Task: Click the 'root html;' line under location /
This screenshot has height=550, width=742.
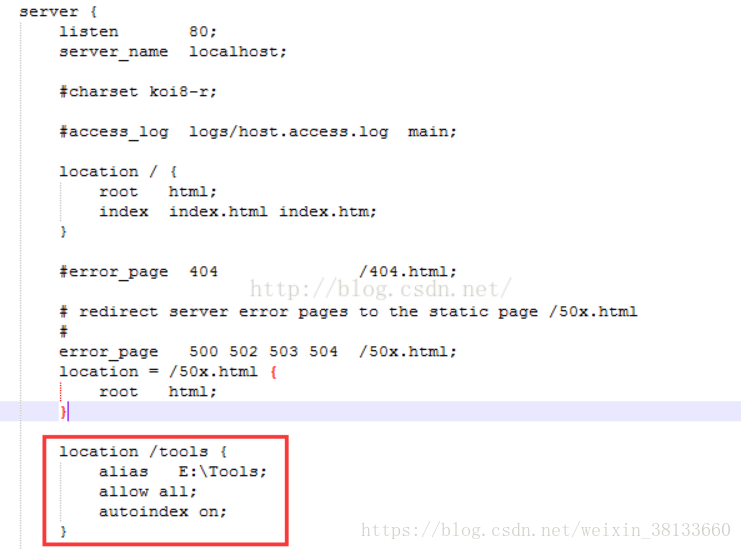Action: pyautogui.click(x=158, y=192)
